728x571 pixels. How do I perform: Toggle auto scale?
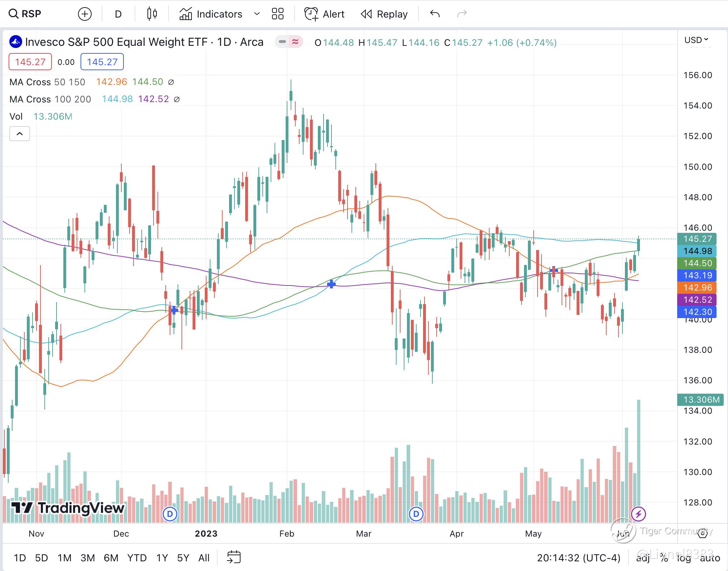pyautogui.click(x=710, y=558)
